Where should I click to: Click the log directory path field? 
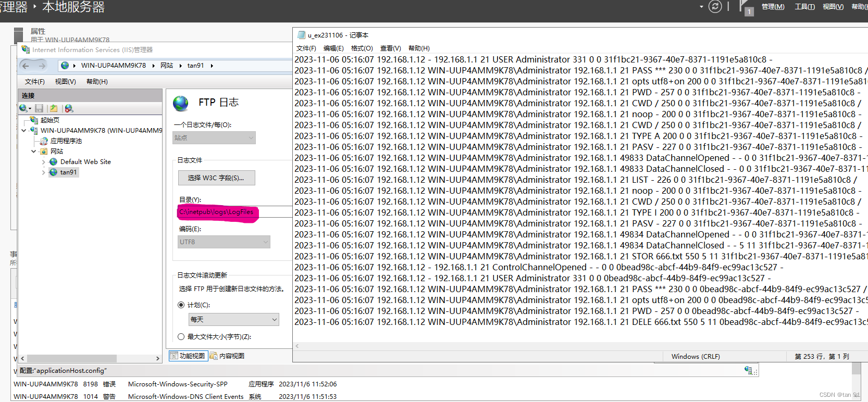pyautogui.click(x=235, y=212)
